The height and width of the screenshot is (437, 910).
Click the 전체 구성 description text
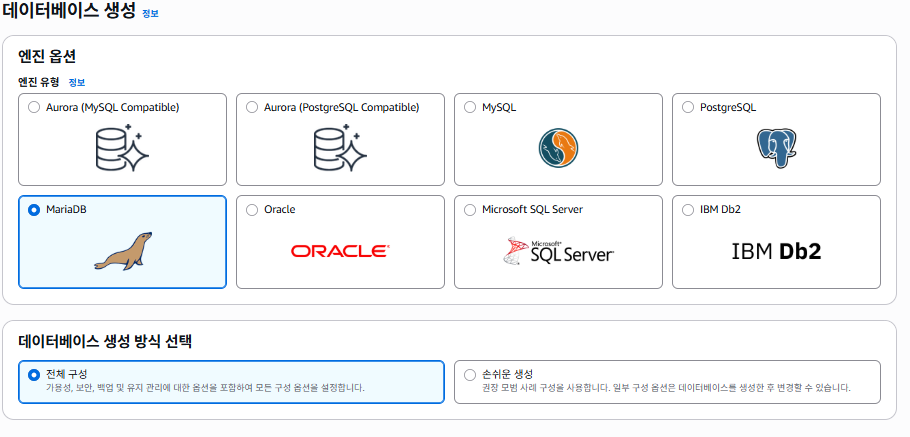(x=205, y=387)
